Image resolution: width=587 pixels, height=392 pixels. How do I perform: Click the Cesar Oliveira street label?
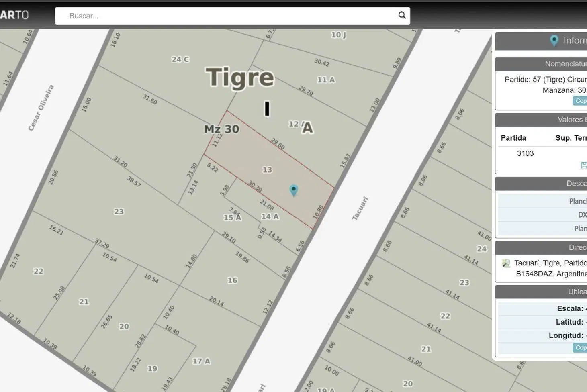pos(41,108)
